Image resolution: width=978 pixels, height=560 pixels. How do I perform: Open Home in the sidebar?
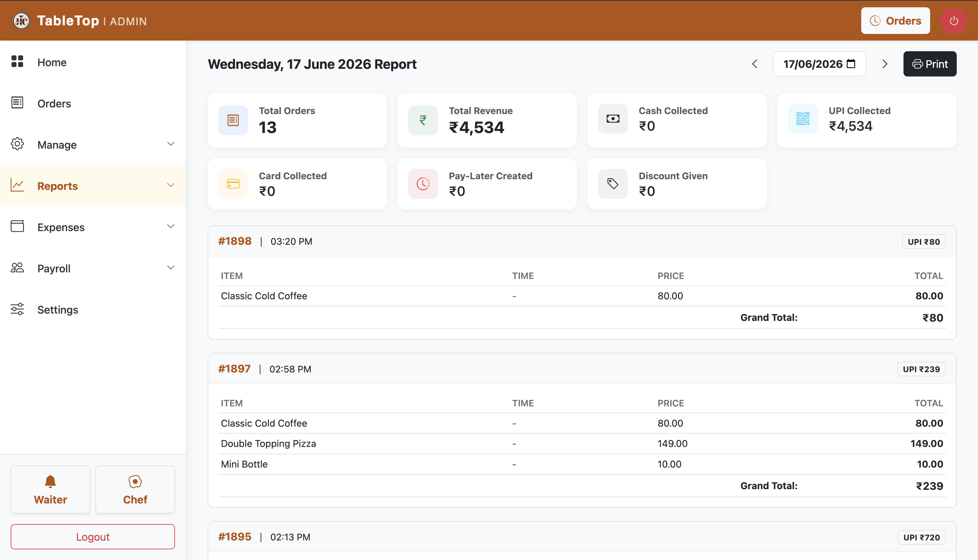(93, 62)
